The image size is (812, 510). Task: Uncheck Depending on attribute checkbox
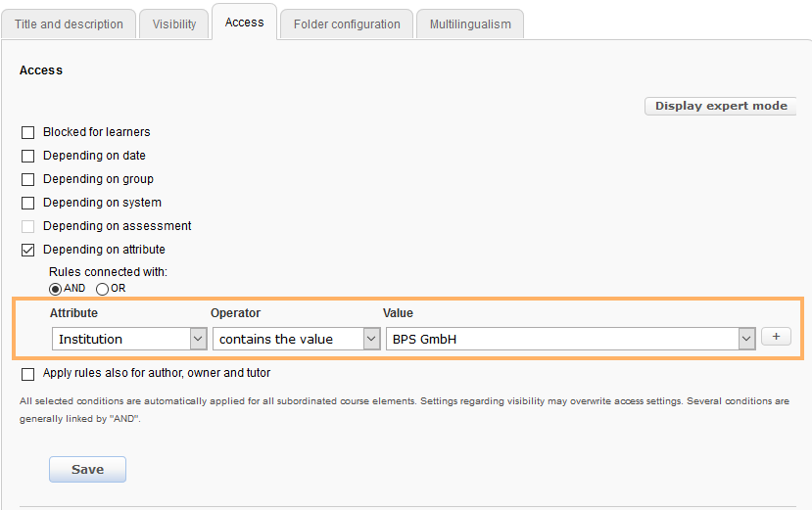click(x=28, y=250)
